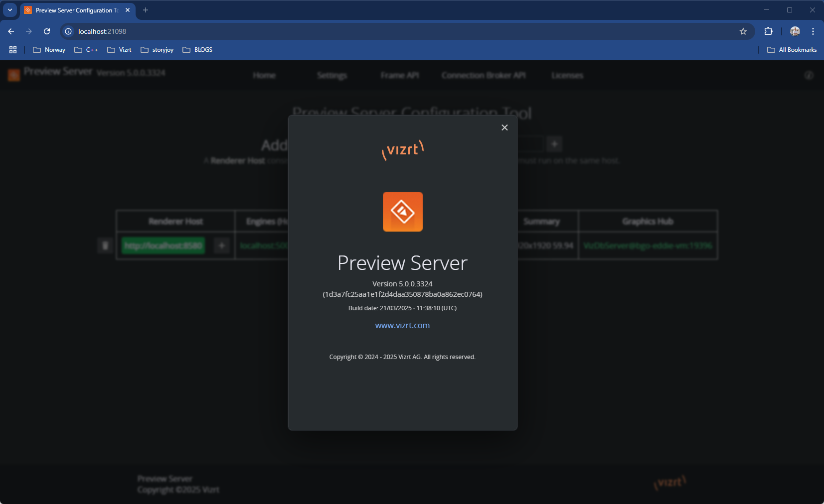Click the add renderer host plus button
Screen dimensions: 824x504
coord(554,144)
